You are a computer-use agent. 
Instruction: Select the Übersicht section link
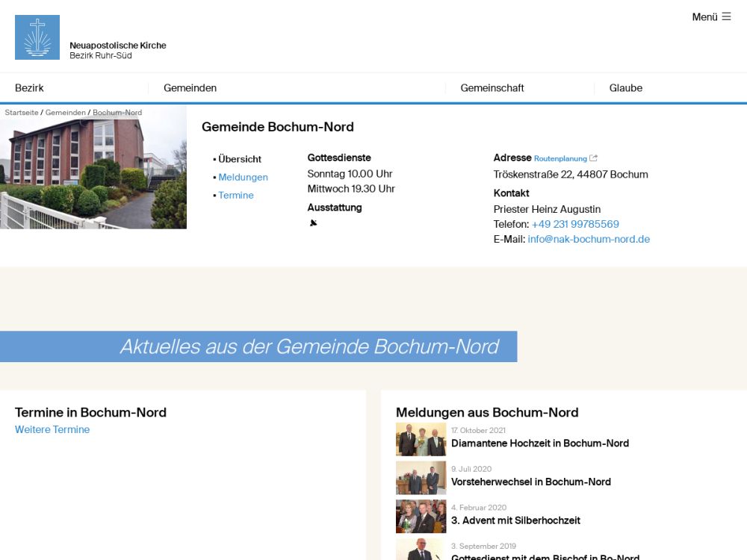point(240,159)
